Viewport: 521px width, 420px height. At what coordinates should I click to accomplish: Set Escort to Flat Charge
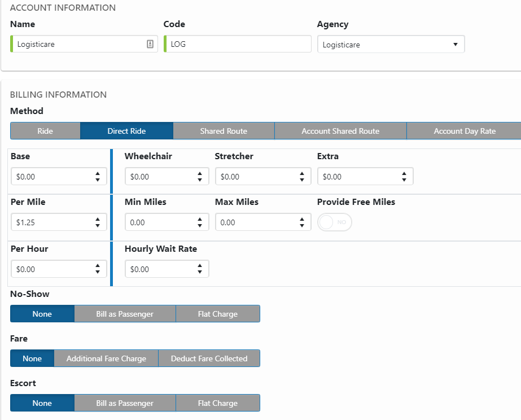(x=217, y=403)
